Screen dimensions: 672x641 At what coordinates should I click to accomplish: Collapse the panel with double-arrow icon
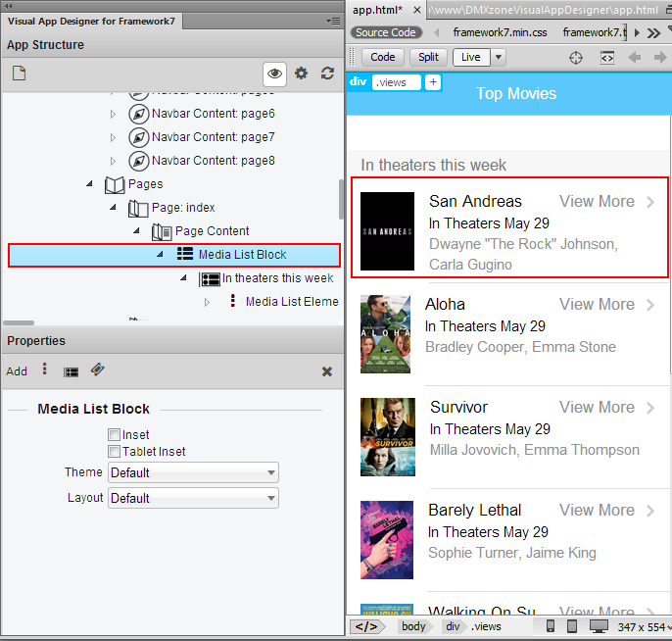[x=8, y=6]
